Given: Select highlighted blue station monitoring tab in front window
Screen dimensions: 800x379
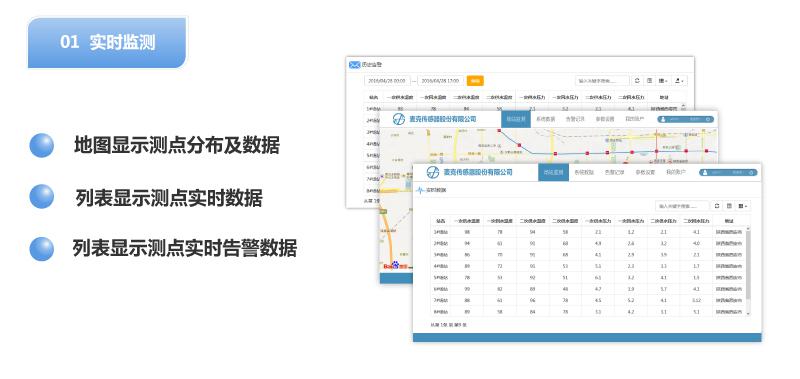Looking at the screenshot, I should (554, 172).
